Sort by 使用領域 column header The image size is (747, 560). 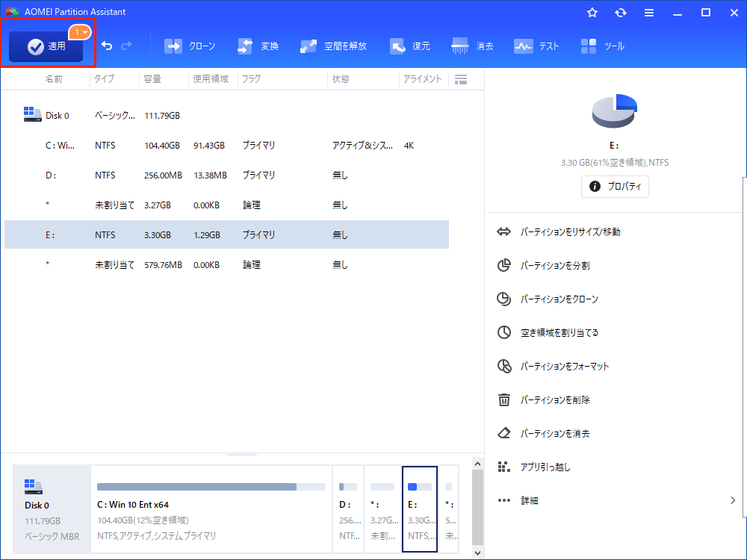(211, 79)
